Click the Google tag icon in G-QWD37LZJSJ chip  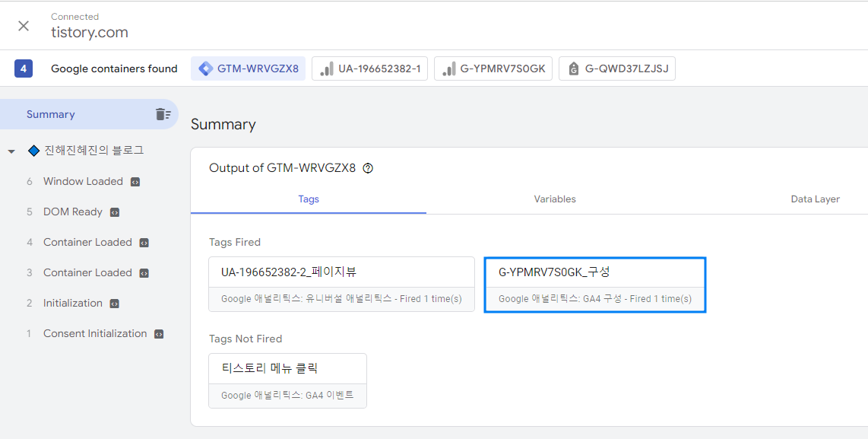coord(574,69)
